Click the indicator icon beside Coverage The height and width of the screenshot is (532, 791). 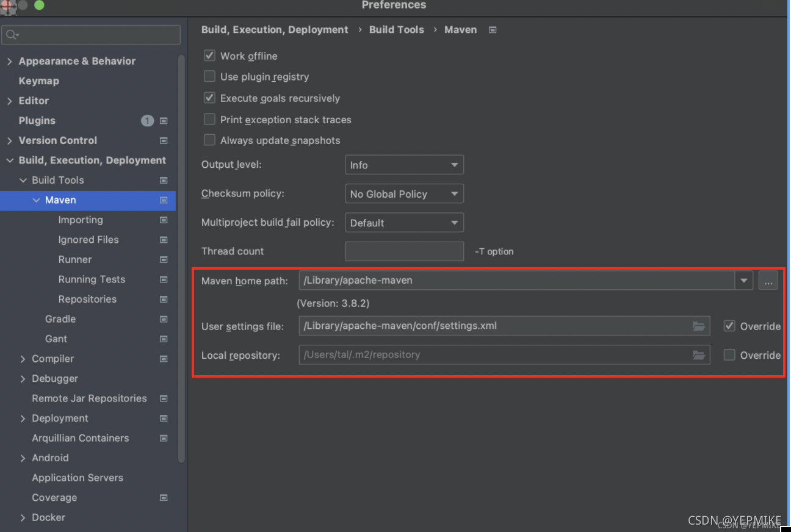164,497
